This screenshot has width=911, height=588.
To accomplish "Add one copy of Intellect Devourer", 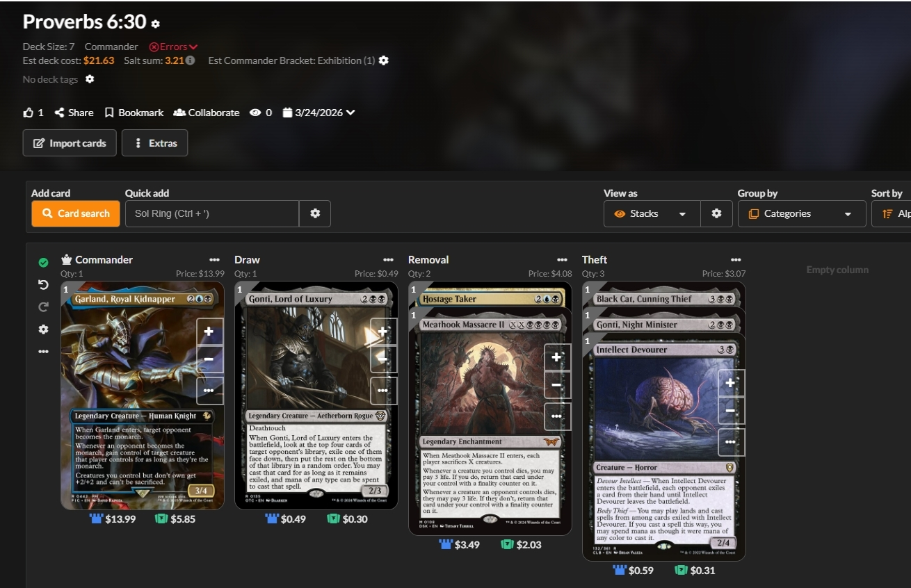I will (731, 383).
